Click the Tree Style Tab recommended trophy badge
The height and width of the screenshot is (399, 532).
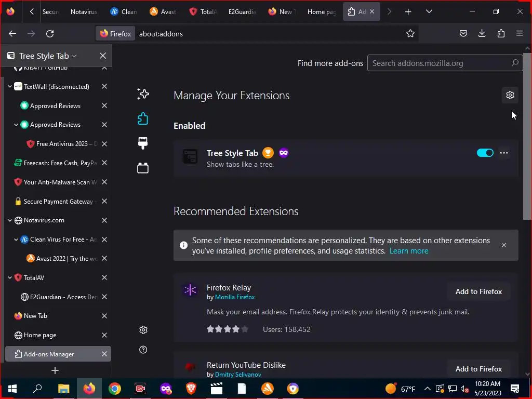click(268, 153)
